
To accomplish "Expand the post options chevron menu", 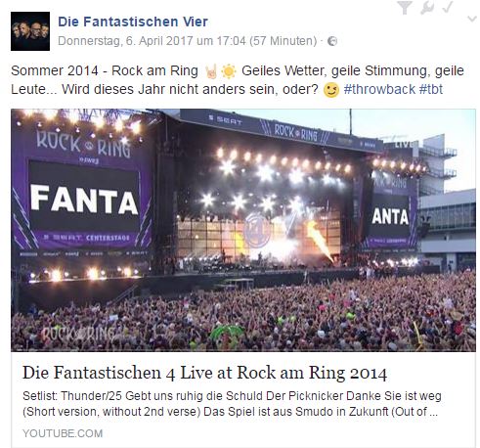I will (x=472, y=19).
